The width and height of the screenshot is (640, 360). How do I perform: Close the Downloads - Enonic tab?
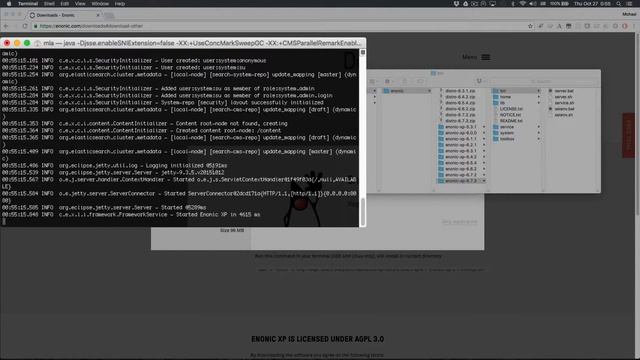[x=98, y=15]
